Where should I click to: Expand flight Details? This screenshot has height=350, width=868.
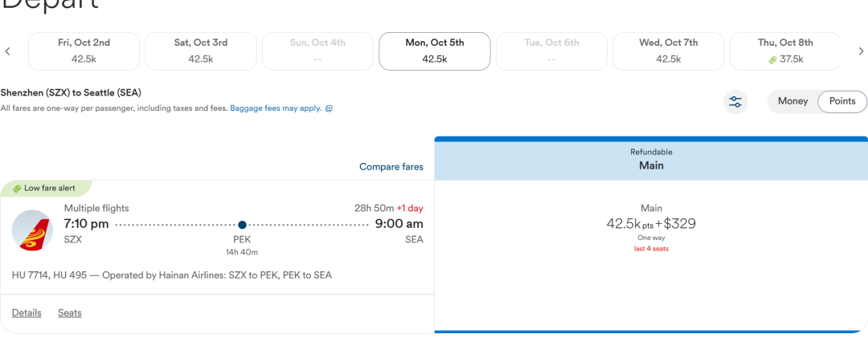27,313
